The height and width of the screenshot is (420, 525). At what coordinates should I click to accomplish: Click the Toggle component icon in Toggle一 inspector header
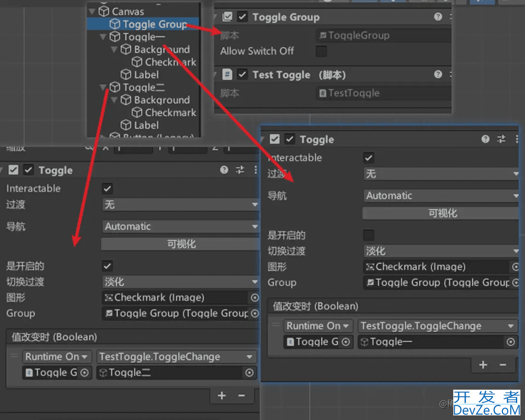(x=274, y=139)
